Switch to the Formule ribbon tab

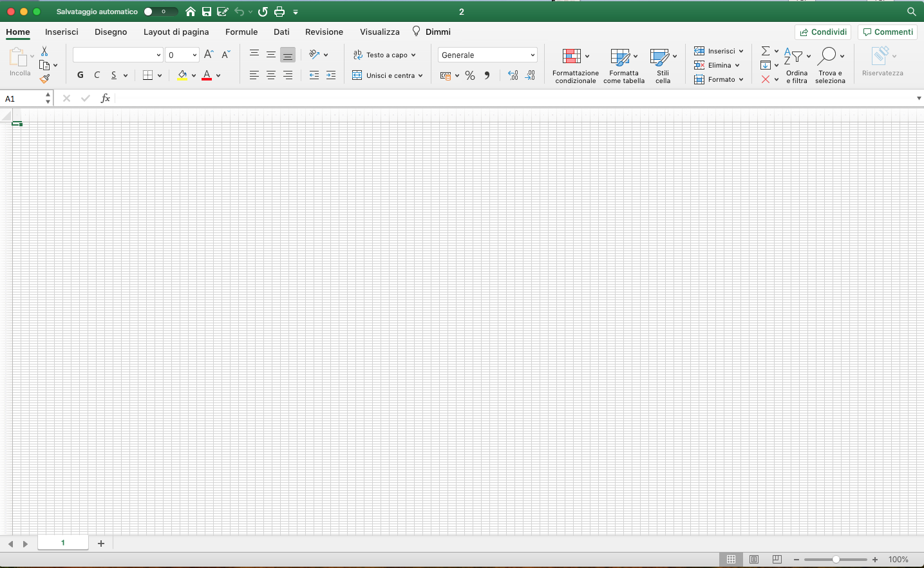tap(241, 32)
